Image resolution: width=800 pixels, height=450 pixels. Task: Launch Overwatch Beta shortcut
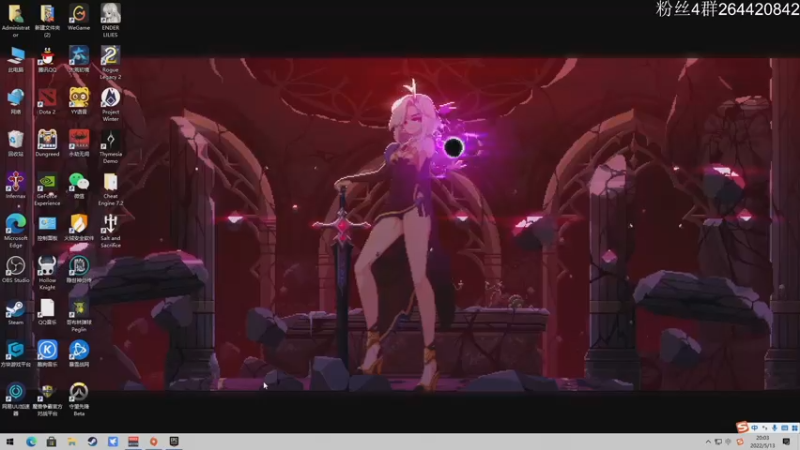pos(79,399)
